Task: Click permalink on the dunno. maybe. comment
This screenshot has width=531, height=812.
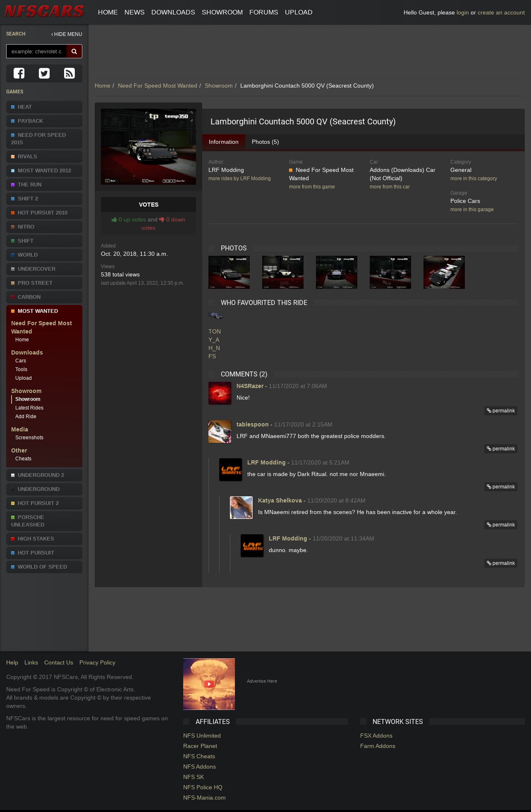Action: pos(501,563)
